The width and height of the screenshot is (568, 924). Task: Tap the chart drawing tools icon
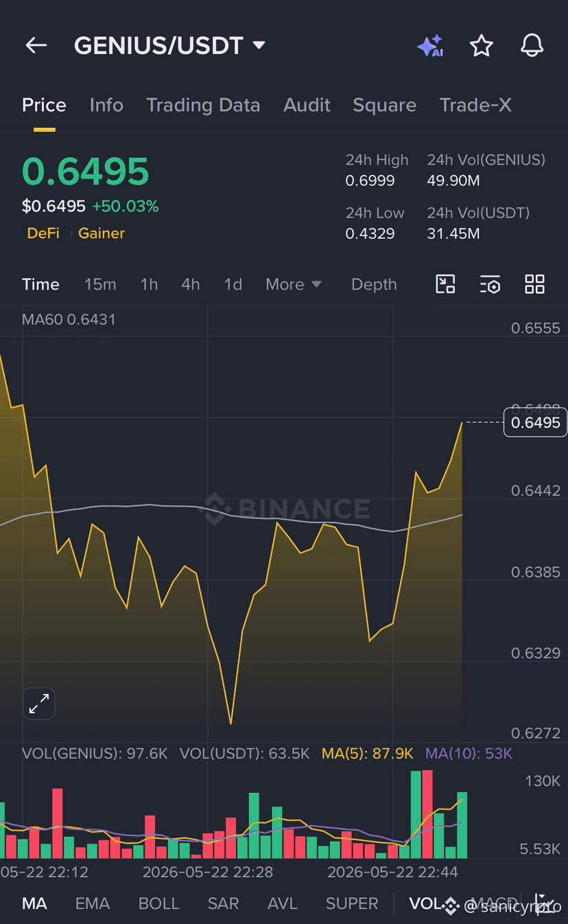tap(446, 284)
